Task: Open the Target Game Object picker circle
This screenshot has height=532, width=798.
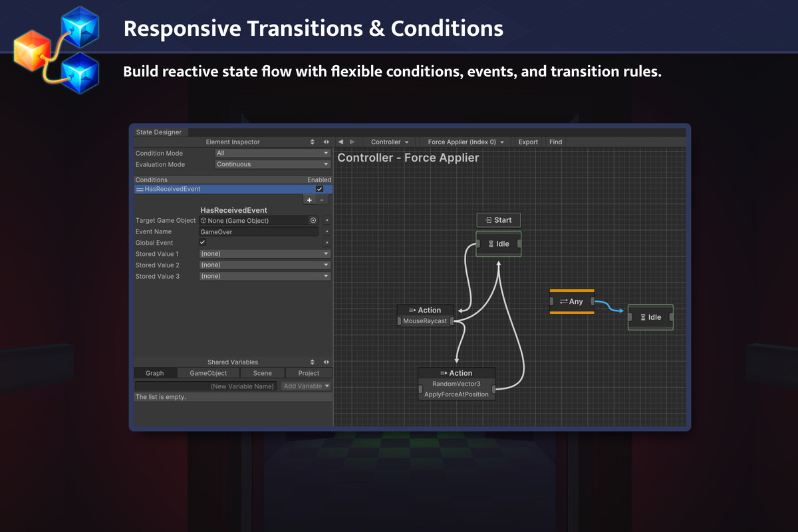Action: (x=313, y=220)
